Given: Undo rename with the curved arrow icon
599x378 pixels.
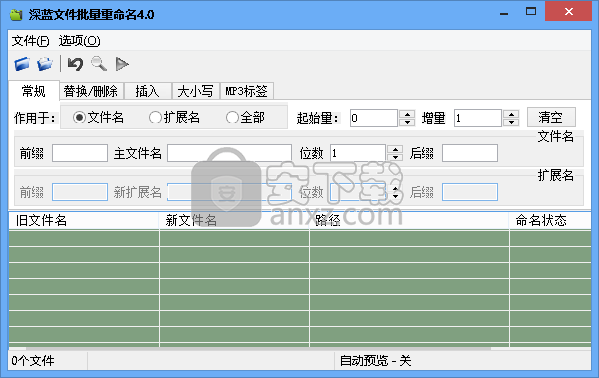Looking at the screenshot, I should tap(75, 64).
